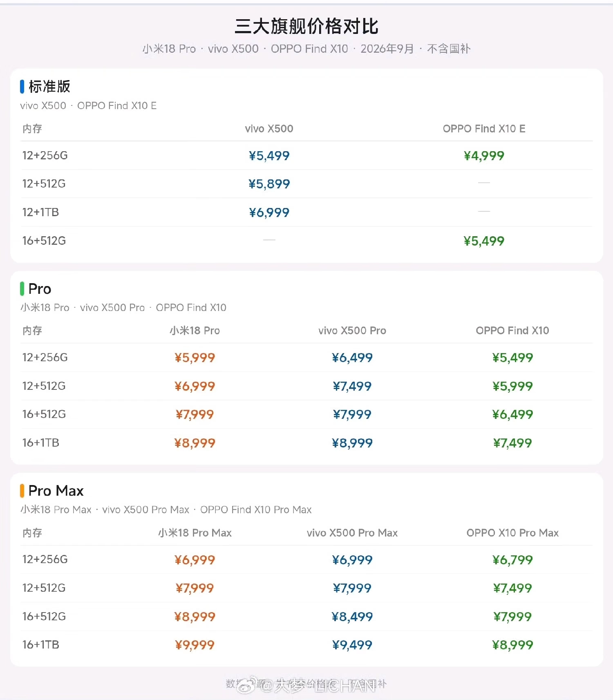This screenshot has height=700, width=613.
Task: Select the subtitle line mentioning 2026年9月
Action: pos(306,49)
